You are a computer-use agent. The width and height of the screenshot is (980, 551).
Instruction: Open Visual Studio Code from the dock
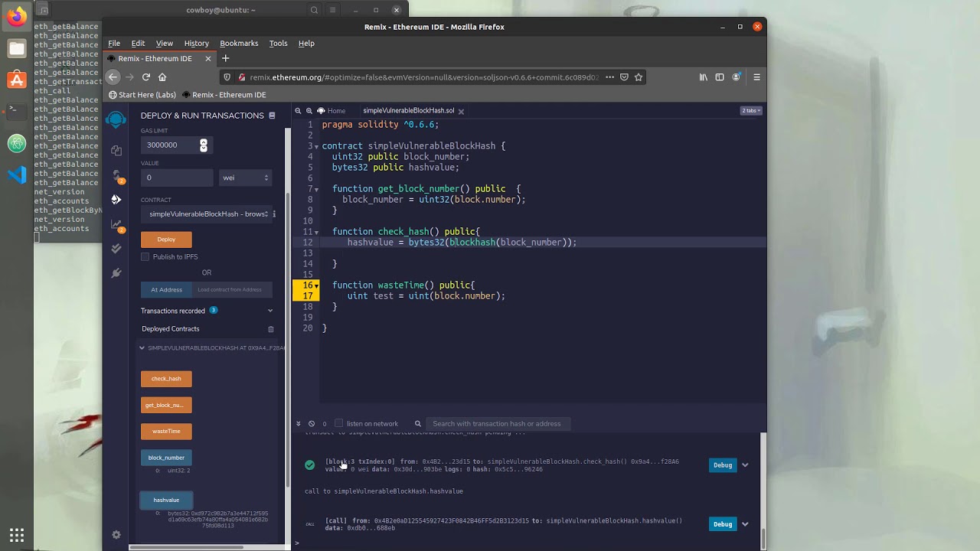pos(17,174)
